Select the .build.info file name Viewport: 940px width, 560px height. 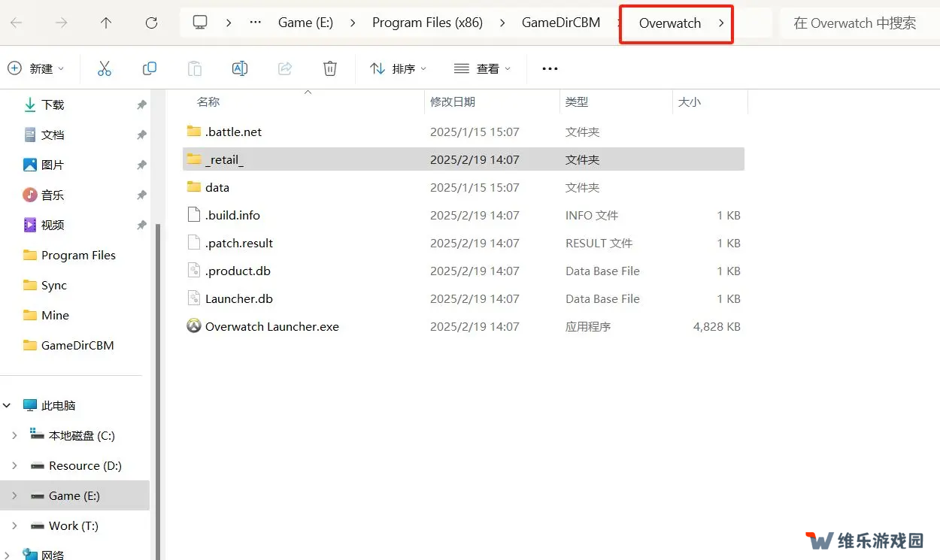(232, 215)
